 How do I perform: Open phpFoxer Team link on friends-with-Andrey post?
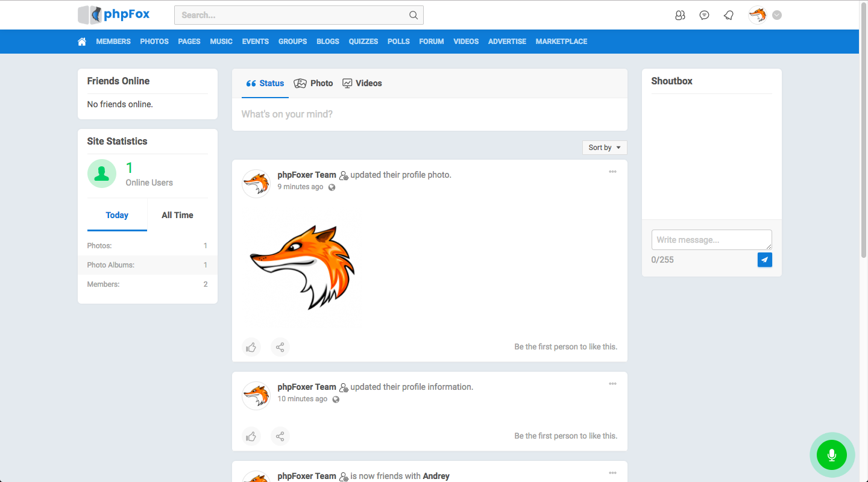point(307,476)
